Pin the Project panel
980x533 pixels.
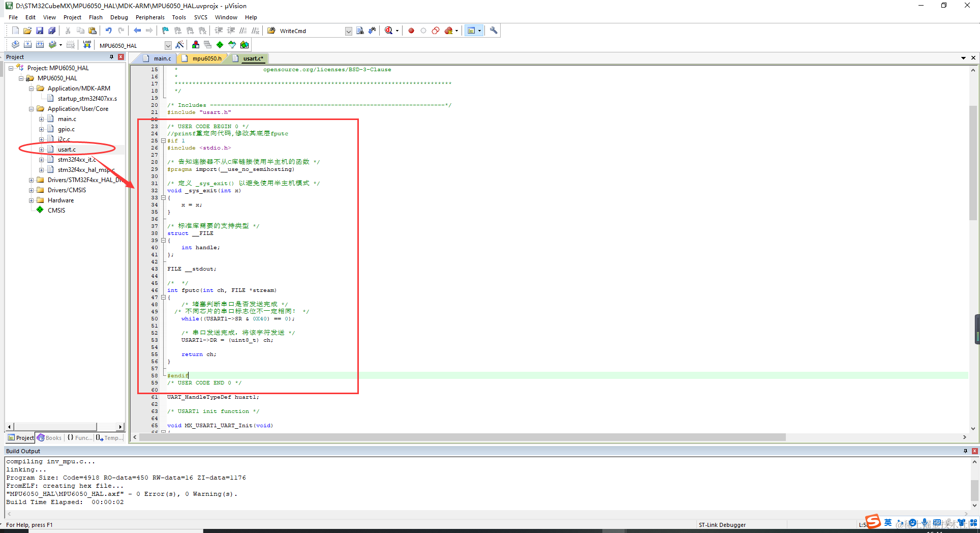(111, 57)
